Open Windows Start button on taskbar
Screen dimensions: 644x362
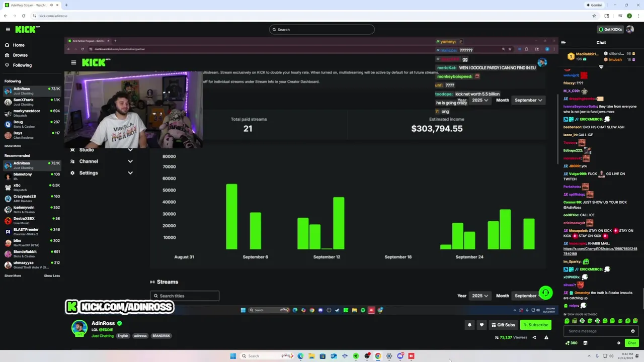click(x=233, y=356)
